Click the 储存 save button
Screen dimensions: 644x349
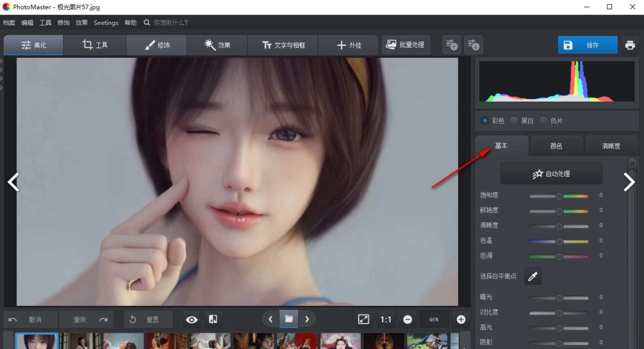click(588, 45)
